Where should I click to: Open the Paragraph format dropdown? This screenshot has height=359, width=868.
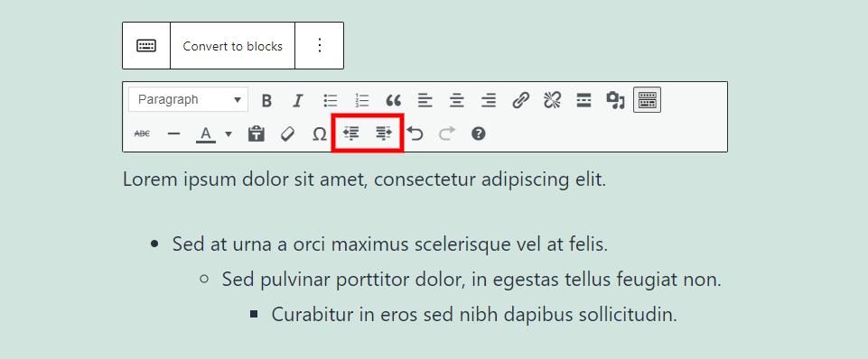tap(188, 99)
